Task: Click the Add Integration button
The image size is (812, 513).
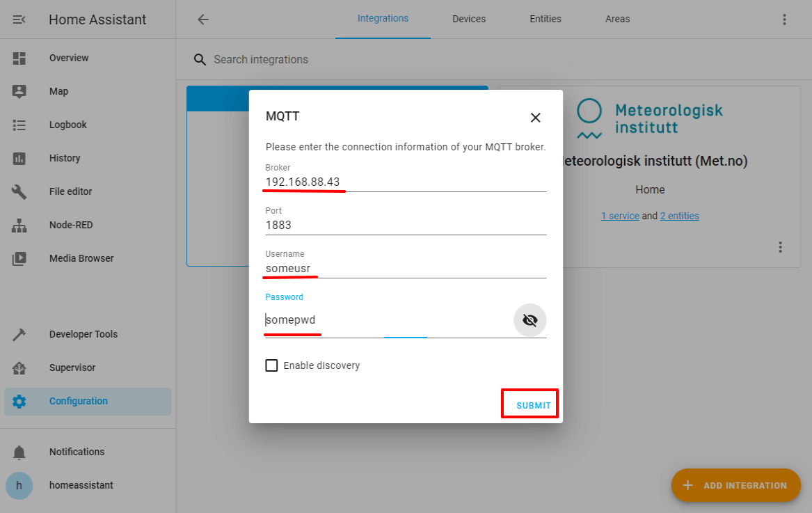Action: 735,486
